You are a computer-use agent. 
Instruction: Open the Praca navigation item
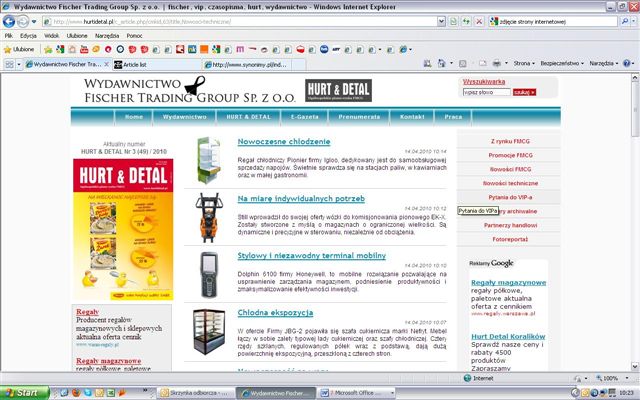click(453, 117)
